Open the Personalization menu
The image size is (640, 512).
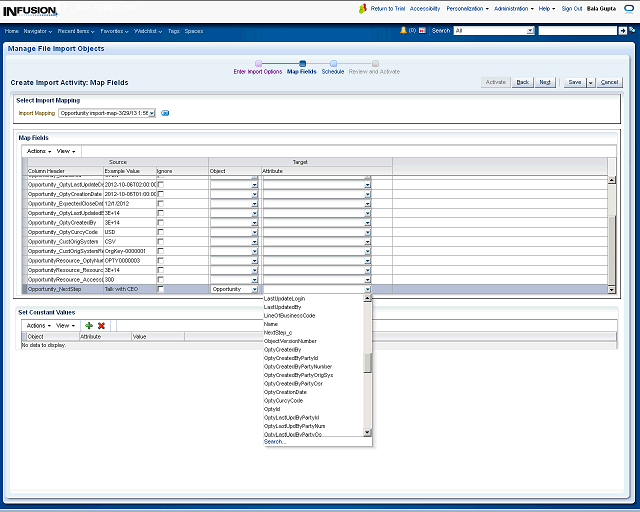(x=467, y=9)
